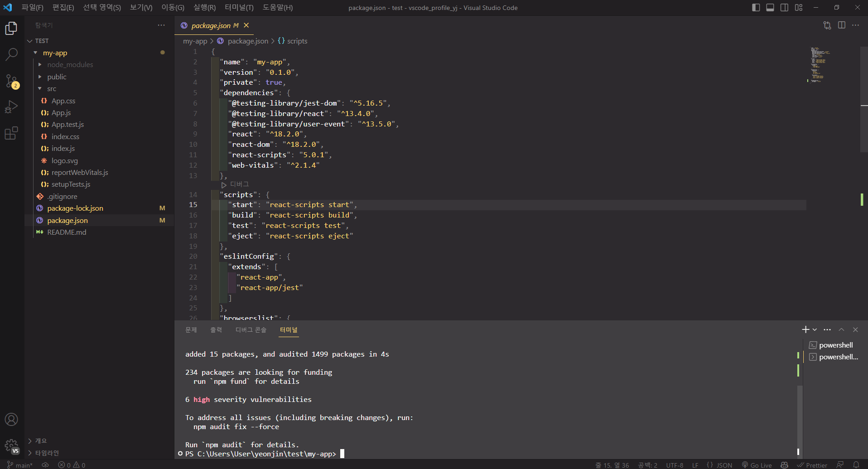868x469 pixels.
Task: Maximize the panel with the chevron up
Action: coord(841,329)
